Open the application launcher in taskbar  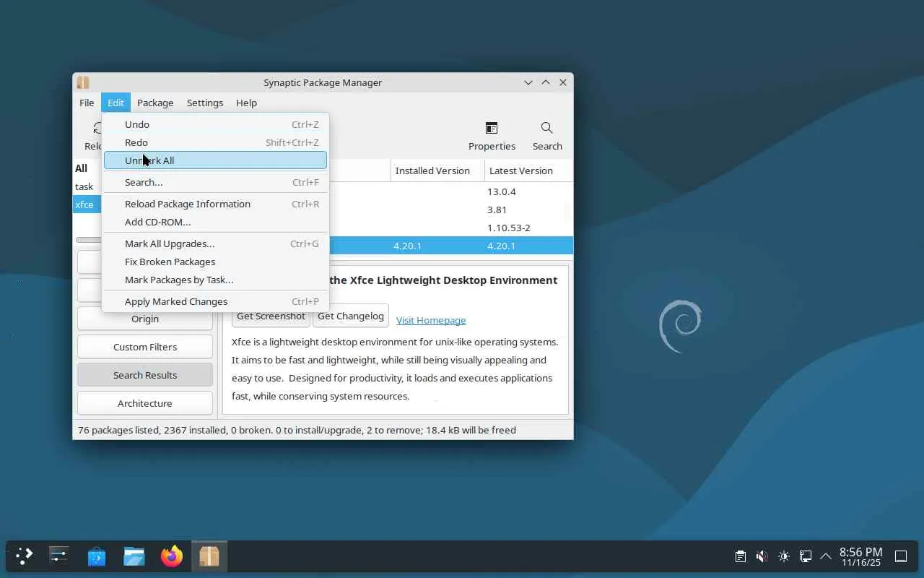(x=25, y=556)
